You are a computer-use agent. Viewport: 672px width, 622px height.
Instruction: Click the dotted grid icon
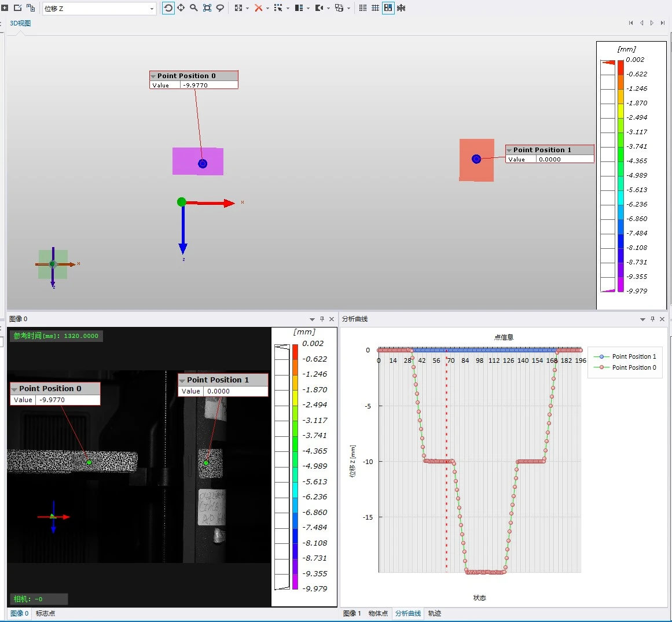(362, 8)
